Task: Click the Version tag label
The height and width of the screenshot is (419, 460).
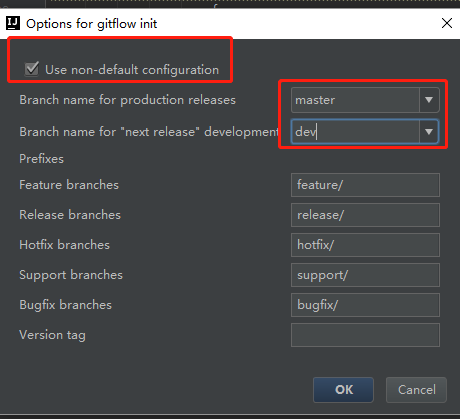Action: point(52,335)
